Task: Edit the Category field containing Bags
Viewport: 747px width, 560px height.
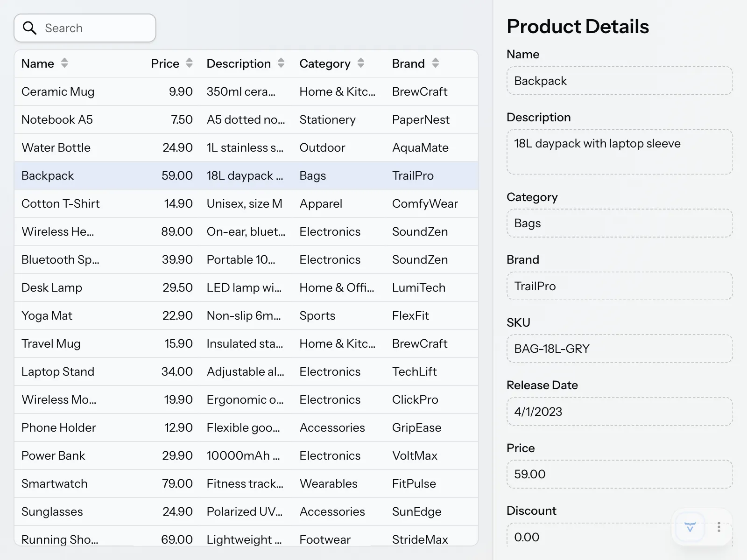Action: (x=620, y=223)
